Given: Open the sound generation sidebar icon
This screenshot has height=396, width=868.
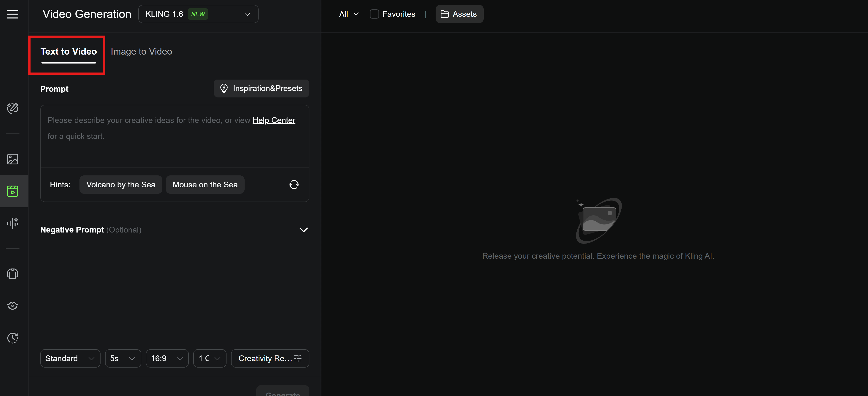Looking at the screenshot, I should point(12,223).
